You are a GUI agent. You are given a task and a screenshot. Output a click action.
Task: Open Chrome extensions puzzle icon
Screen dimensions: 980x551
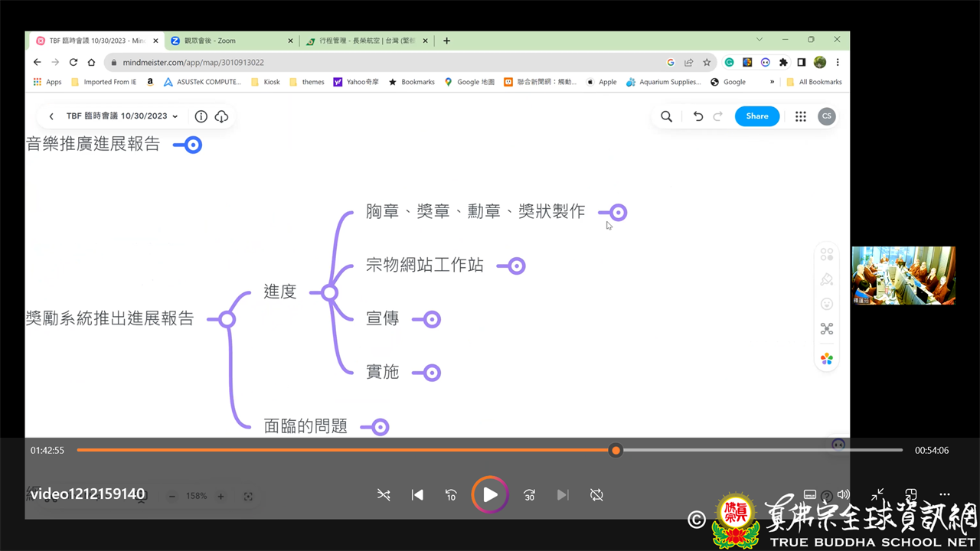click(x=783, y=63)
